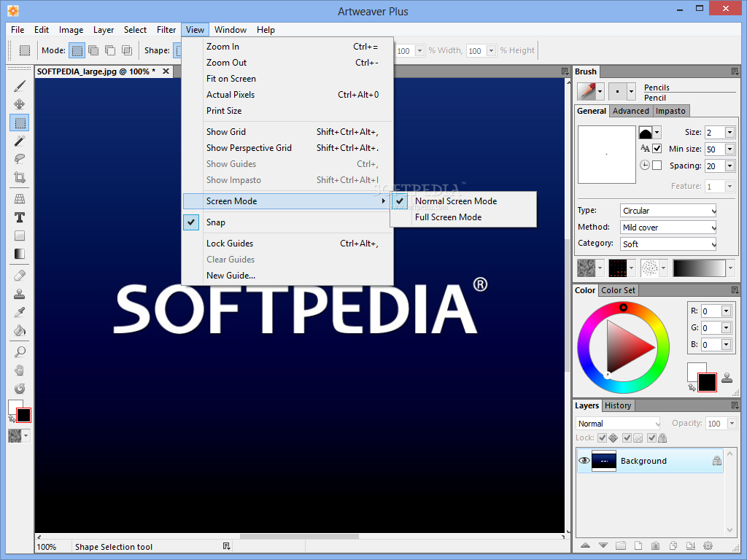Viewport: 747px width, 560px height.
Task: Select the Stamp tool
Action: [x=20, y=294]
